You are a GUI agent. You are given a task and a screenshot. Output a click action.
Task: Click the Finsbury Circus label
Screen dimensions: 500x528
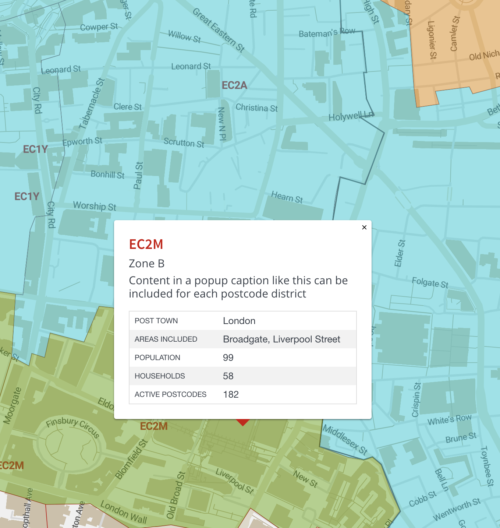pos(73,427)
